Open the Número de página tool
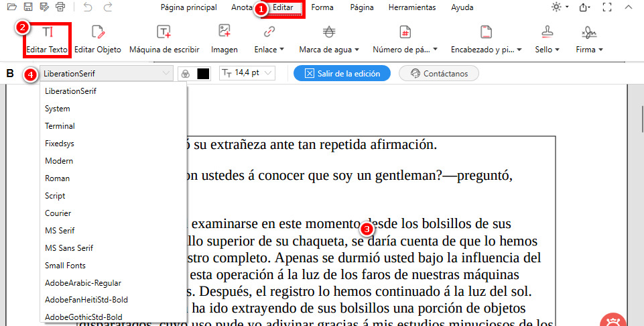This screenshot has height=326, width=644. click(x=405, y=40)
